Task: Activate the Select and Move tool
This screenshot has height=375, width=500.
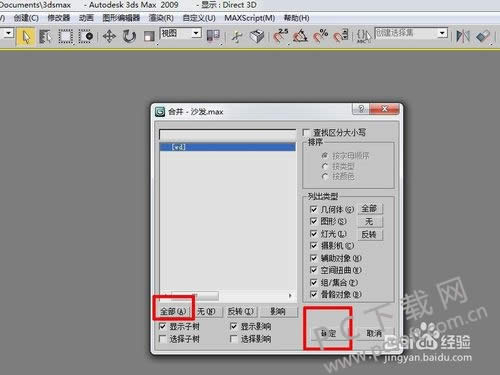Action: click(x=109, y=36)
